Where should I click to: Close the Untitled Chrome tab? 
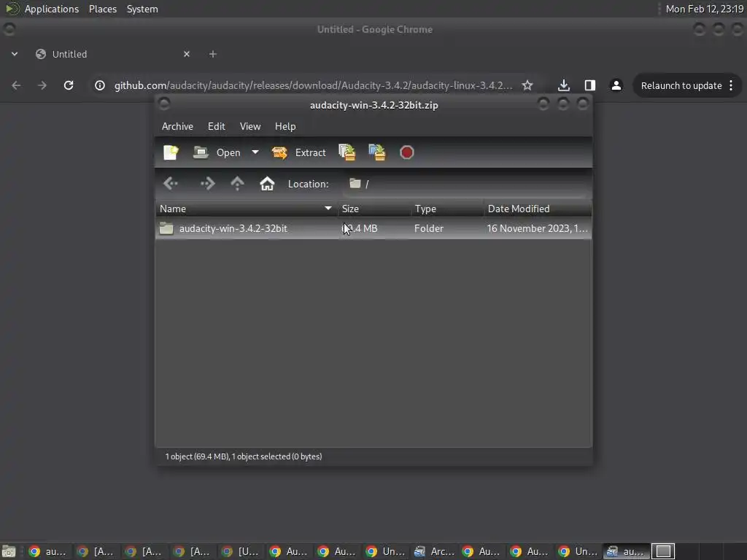point(187,54)
